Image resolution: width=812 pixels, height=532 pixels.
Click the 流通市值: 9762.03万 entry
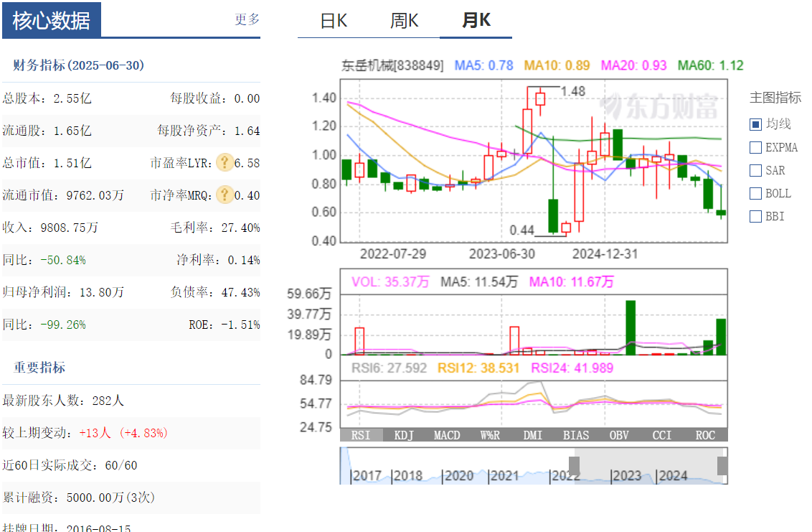63,195
